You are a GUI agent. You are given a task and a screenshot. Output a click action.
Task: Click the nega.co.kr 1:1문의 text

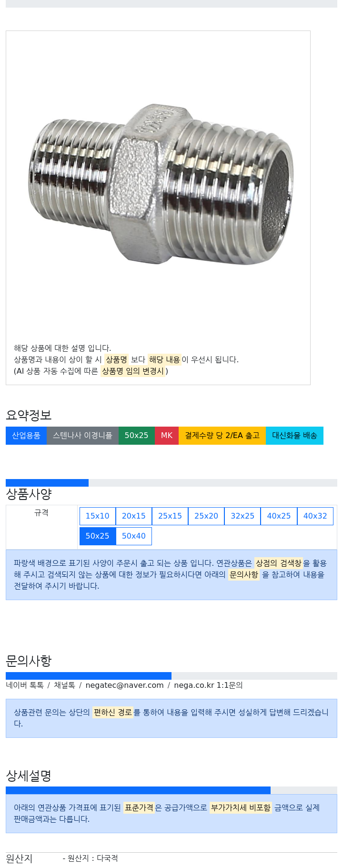[x=208, y=685]
